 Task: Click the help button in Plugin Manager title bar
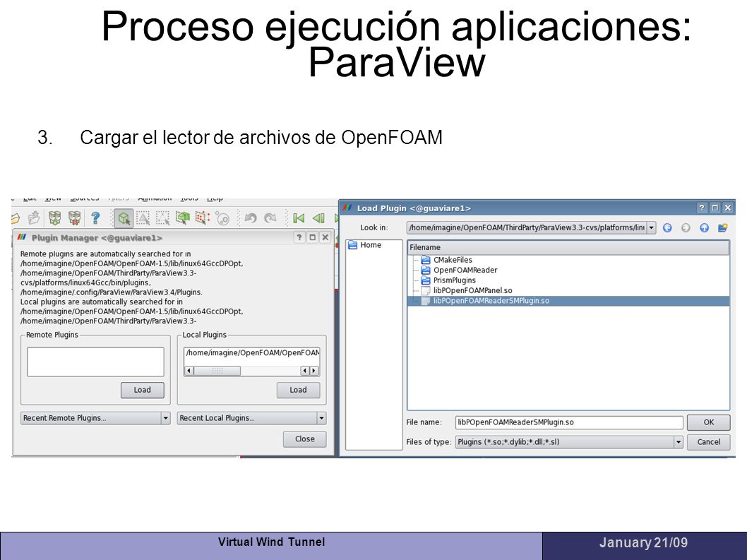[x=299, y=237]
